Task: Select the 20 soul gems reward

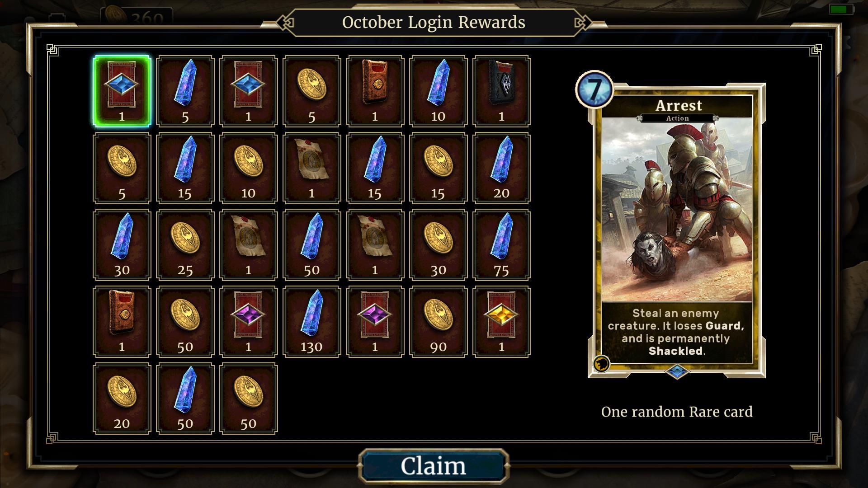Action: click(501, 168)
